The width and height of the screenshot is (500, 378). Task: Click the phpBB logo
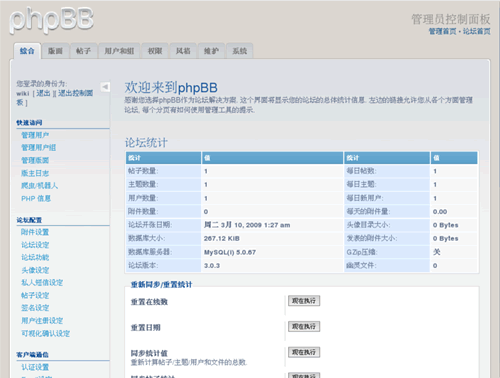point(52,20)
